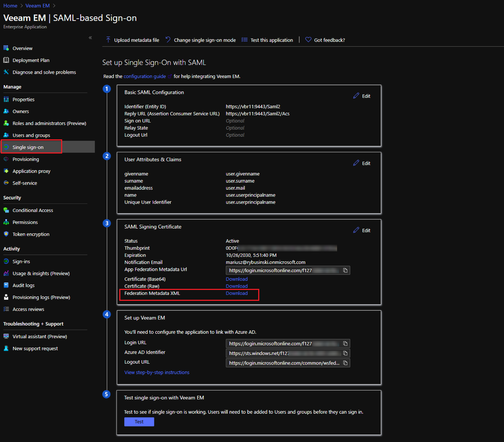Click the Provisioning icon in the Manage section
The height and width of the screenshot is (442, 504).
(6, 159)
